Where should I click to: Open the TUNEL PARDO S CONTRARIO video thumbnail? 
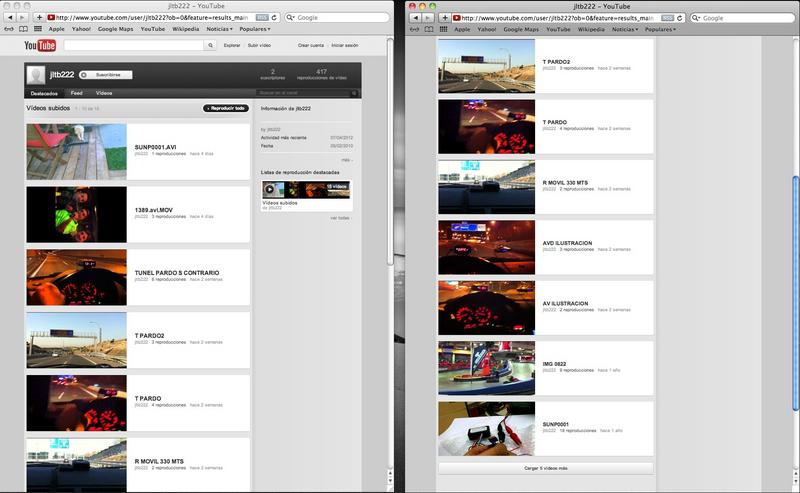[76, 276]
